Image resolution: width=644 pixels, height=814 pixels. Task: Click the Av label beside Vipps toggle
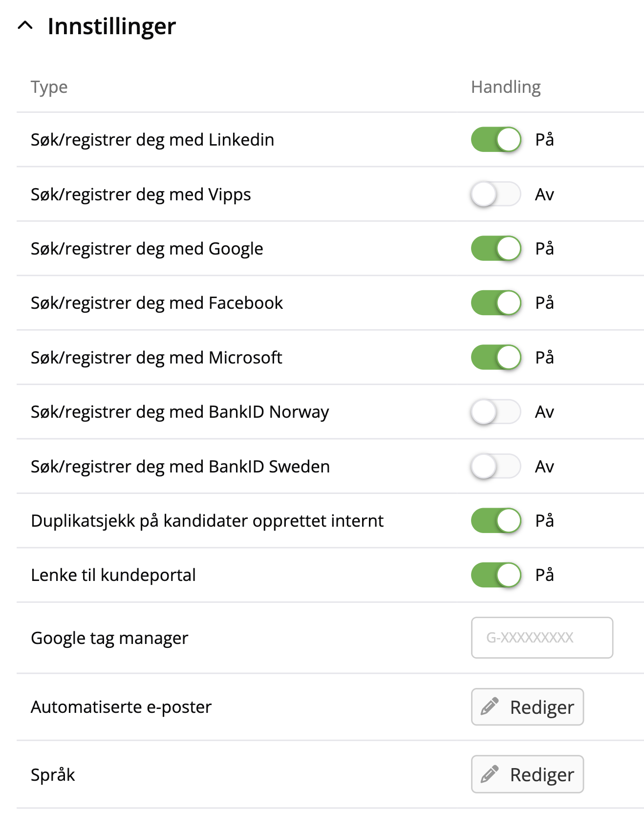click(544, 194)
